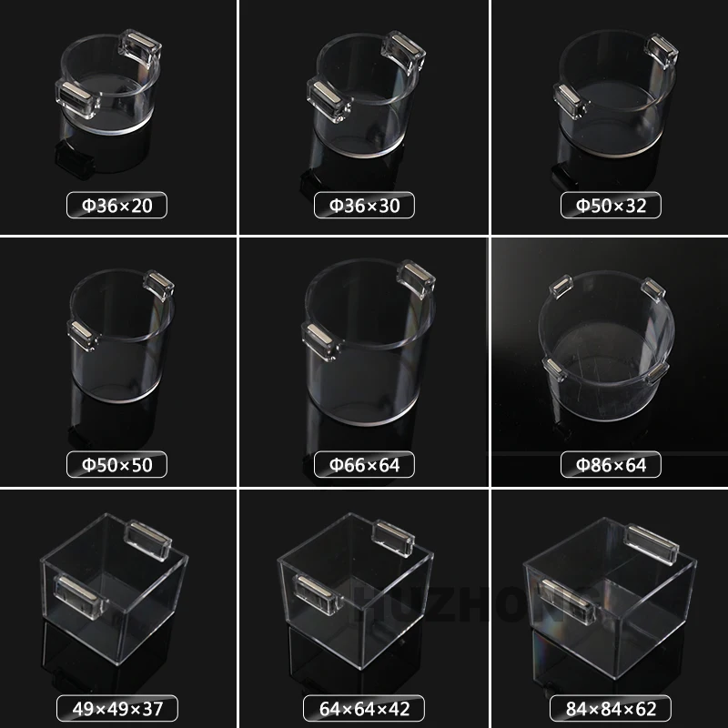Screen dimensions: 728x728
Task: Click the Φ36×20 size label
Action: coord(117,206)
